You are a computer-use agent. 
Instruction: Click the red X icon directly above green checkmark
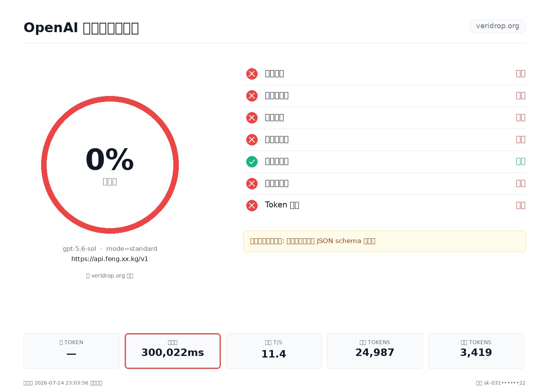[x=252, y=140]
